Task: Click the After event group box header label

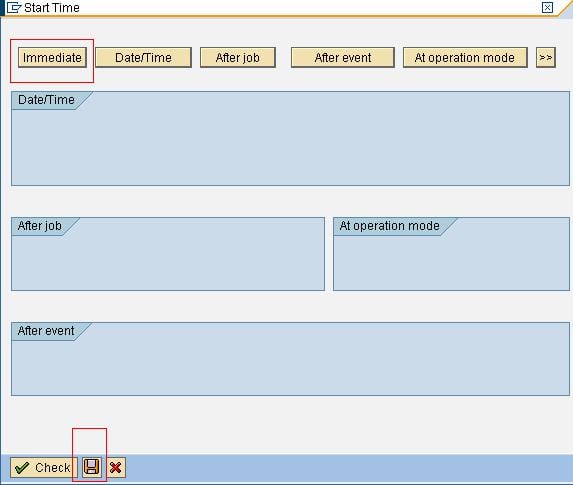Action: click(x=46, y=330)
